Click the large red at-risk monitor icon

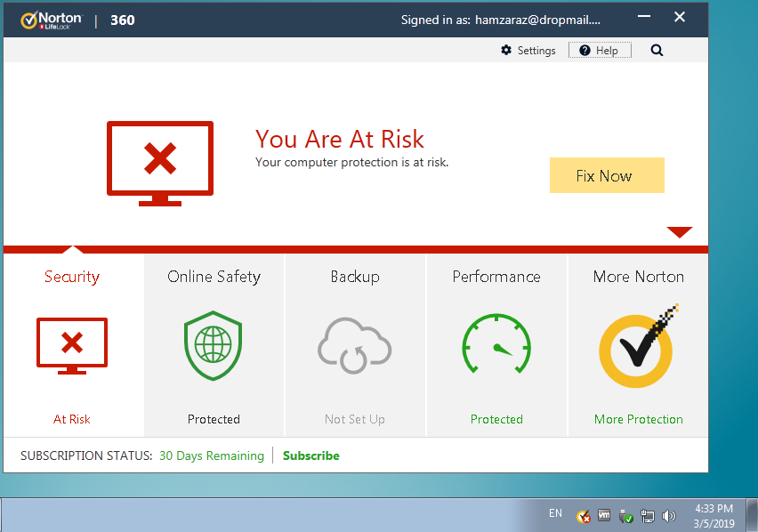point(160,164)
